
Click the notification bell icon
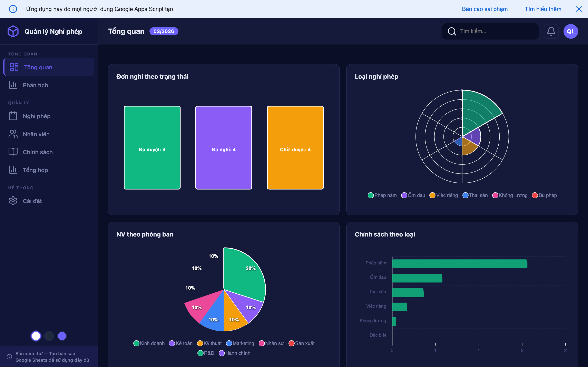pyautogui.click(x=551, y=31)
